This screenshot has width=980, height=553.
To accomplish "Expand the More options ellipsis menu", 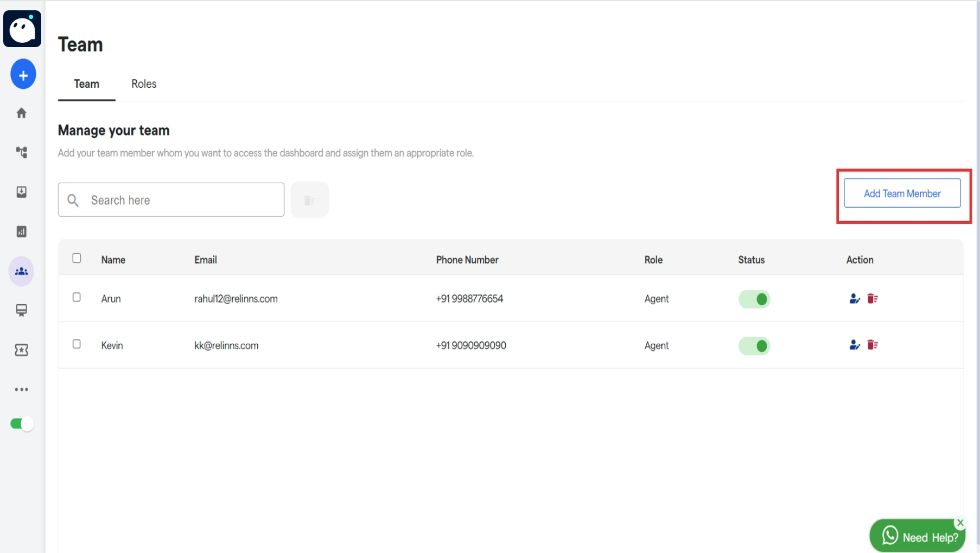I will click(22, 389).
